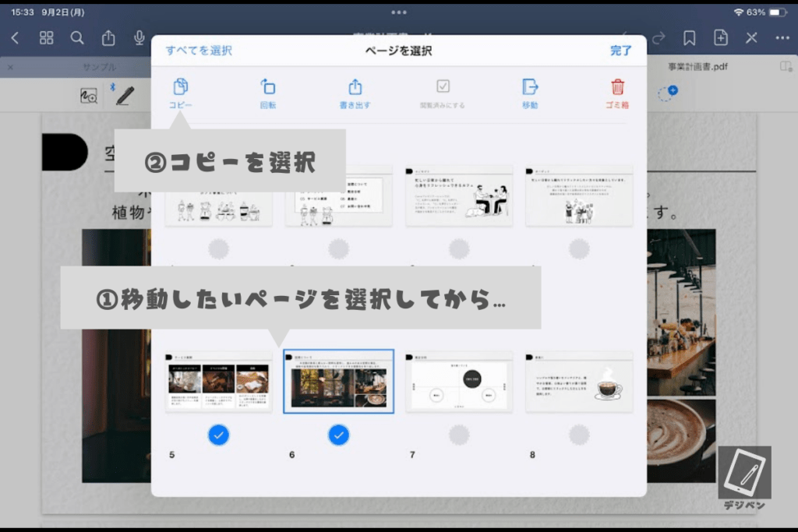The width and height of the screenshot is (798, 532).
Task: Tap the split view icon beside 事業計画書.pdf
Action: pyautogui.click(x=786, y=67)
